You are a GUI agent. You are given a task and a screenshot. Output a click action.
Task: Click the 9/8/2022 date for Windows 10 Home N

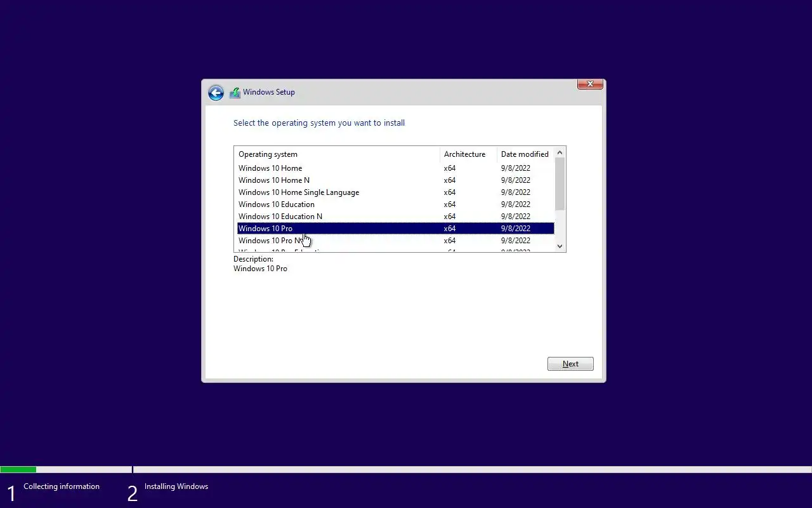[x=516, y=180]
